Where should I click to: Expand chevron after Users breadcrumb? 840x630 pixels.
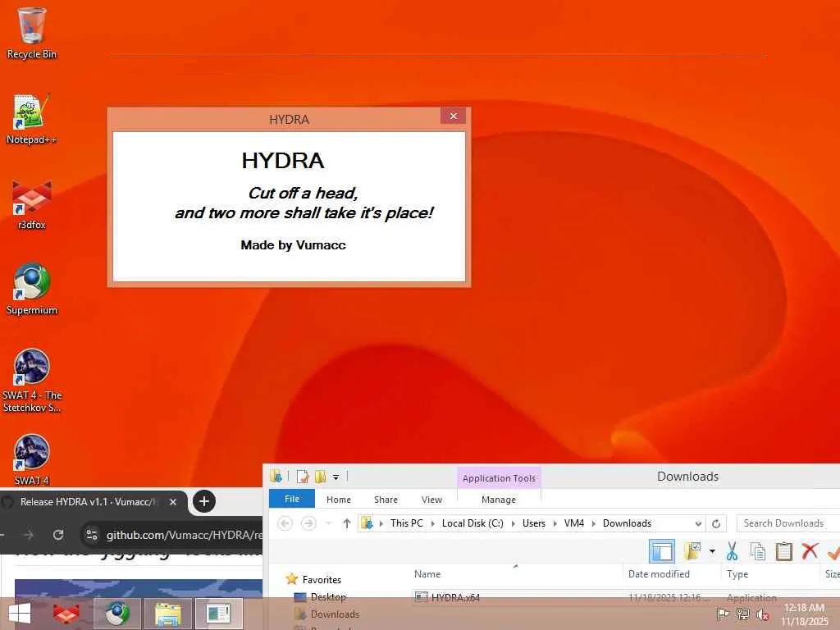pos(555,523)
